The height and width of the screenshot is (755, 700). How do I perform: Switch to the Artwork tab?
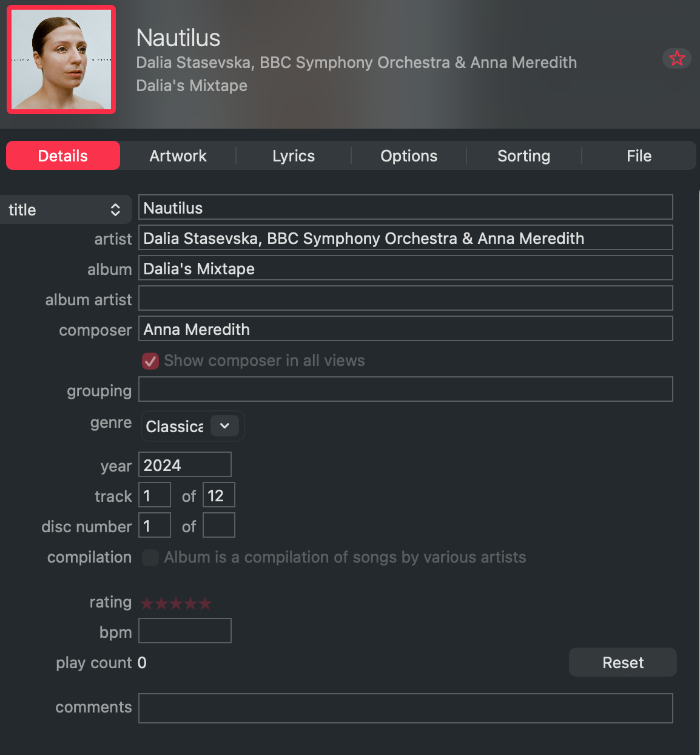point(178,156)
